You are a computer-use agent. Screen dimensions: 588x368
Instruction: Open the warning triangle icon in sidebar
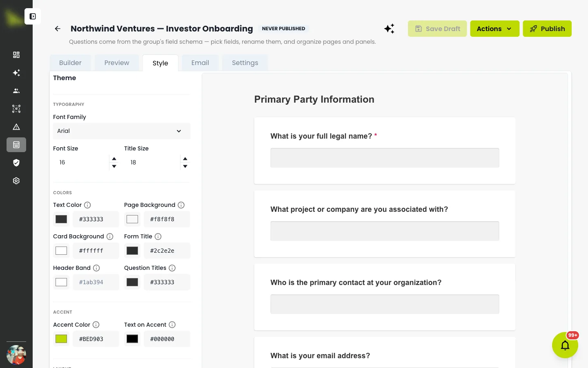16,127
